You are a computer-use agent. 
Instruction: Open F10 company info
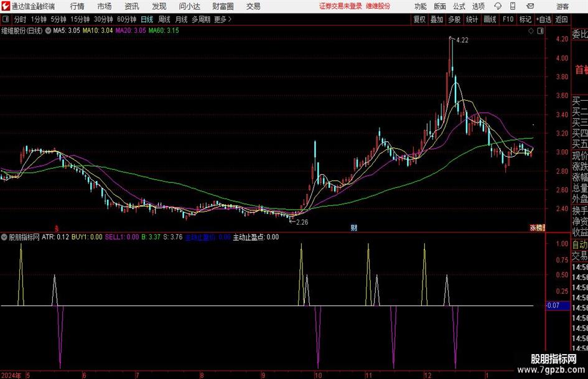(508, 19)
